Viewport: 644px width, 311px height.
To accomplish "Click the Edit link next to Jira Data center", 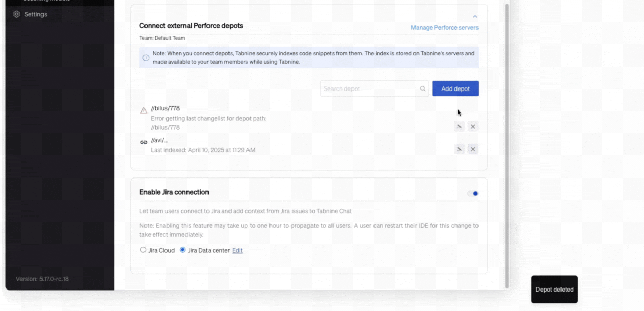I will [237, 251].
